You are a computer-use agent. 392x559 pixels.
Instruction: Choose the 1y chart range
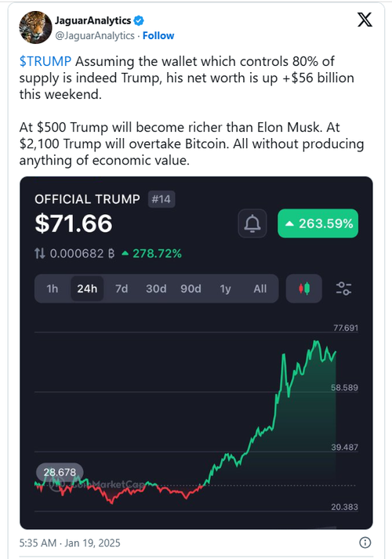point(225,289)
